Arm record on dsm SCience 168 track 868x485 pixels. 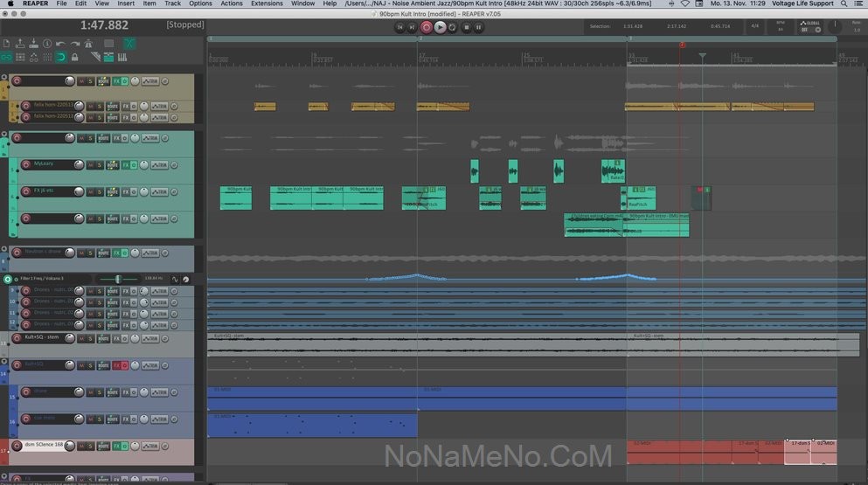pos(17,446)
